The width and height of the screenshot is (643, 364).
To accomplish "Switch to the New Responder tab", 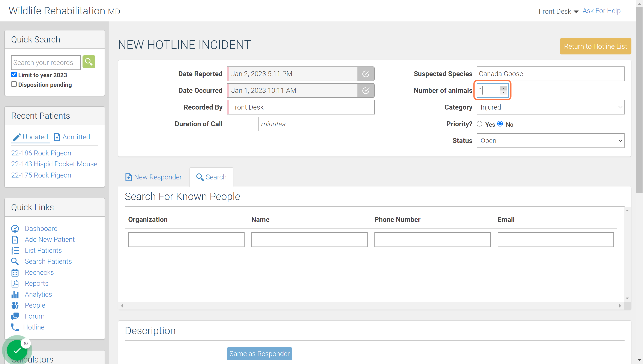I will (x=153, y=177).
